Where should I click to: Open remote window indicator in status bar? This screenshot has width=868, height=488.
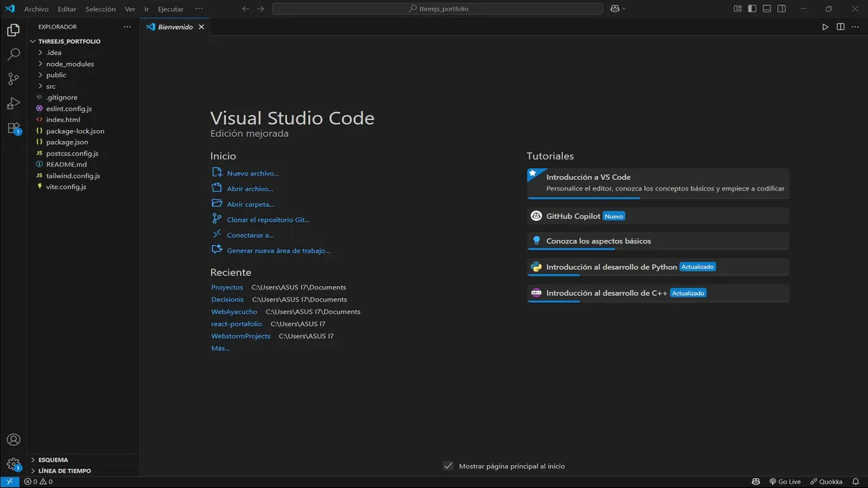coord(9,482)
